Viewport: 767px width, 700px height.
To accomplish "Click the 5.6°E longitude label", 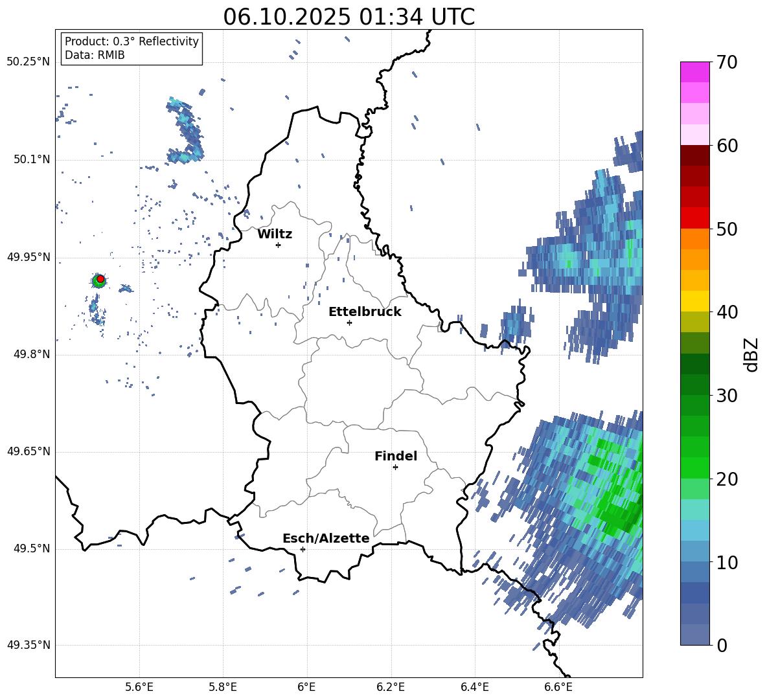I will click(139, 687).
